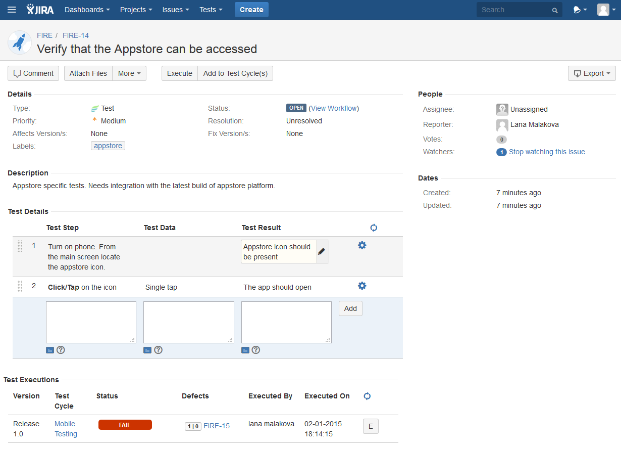
Task: Click the OPEN status badge
Action: pos(296,108)
